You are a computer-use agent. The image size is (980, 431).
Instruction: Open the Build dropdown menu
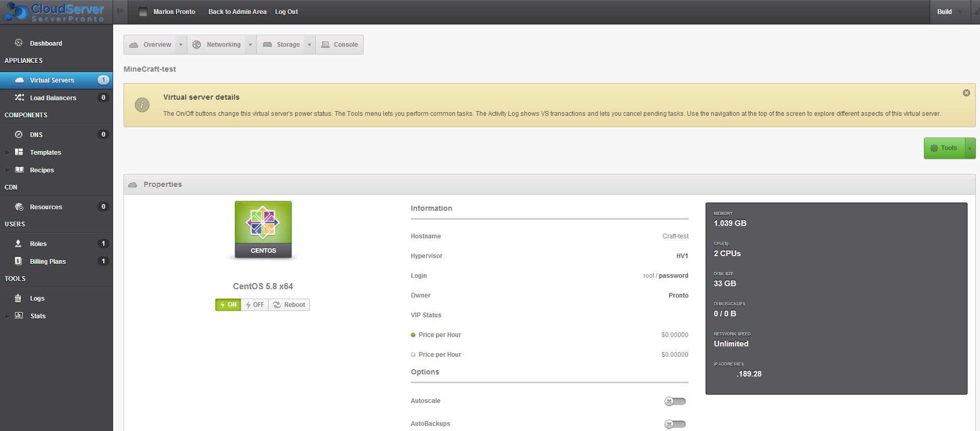point(950,12)
